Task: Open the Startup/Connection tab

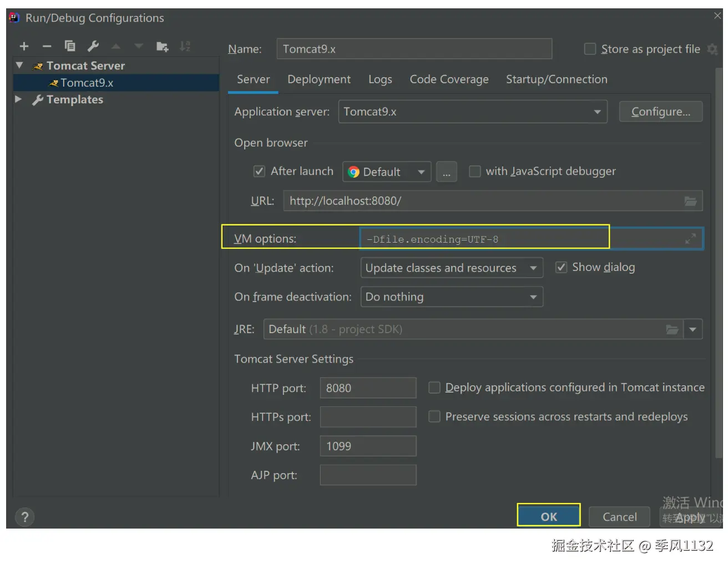Action: click(557, 79)
